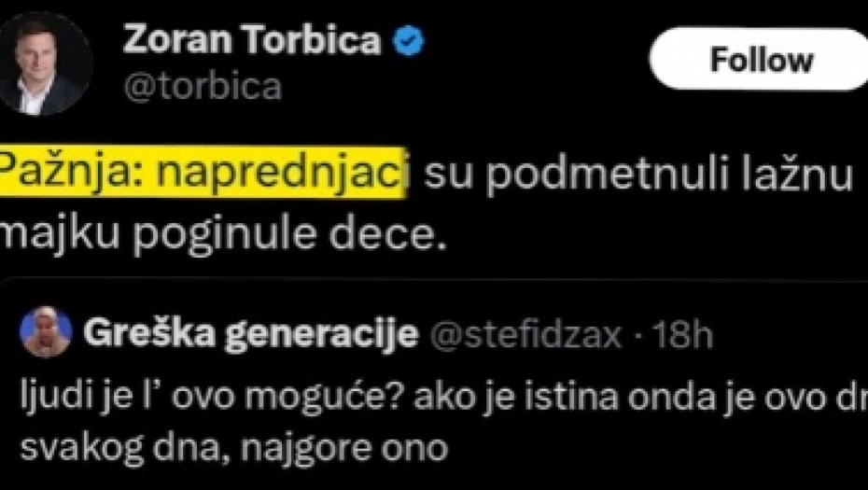
Task: Click the word "su" after the highlight
Action: tap(449, 175)
